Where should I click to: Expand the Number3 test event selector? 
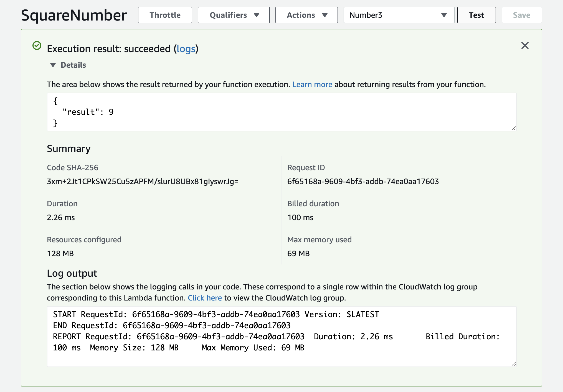[399, 15]
